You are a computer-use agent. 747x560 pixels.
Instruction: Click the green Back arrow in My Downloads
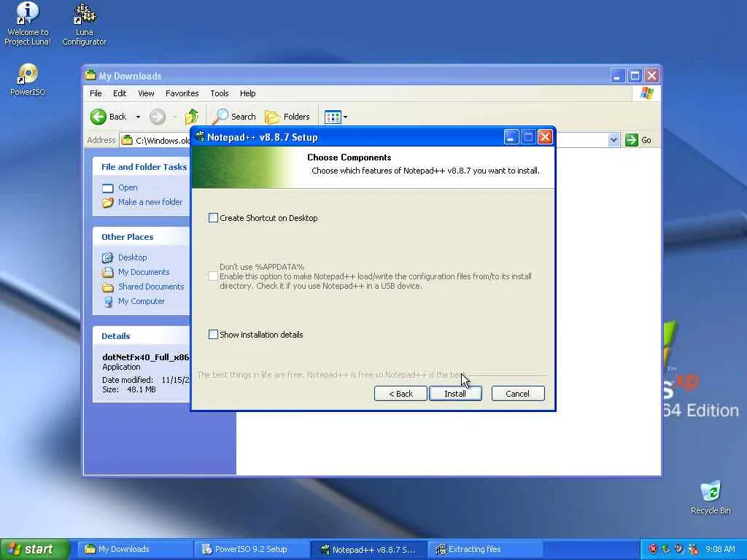98,117
